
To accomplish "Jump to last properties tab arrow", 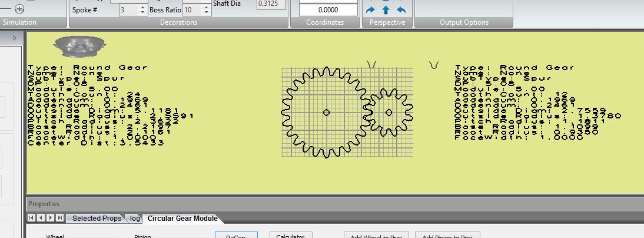I will 59,218.
